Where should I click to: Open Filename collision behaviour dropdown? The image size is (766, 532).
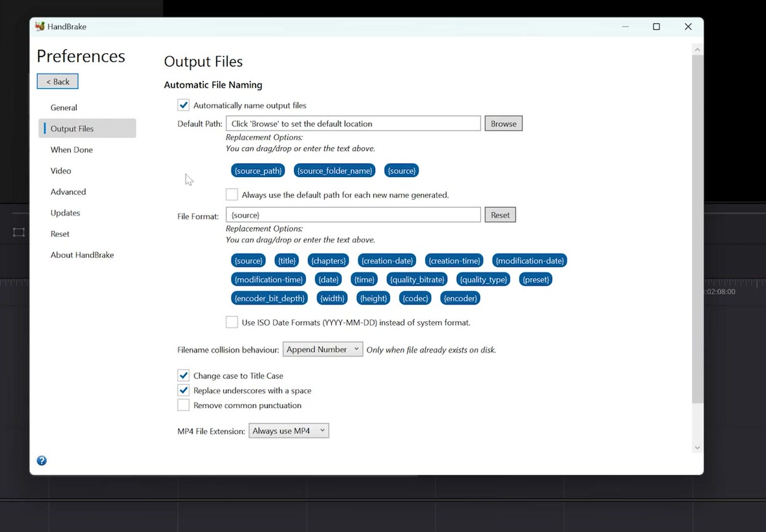[323, 349]
